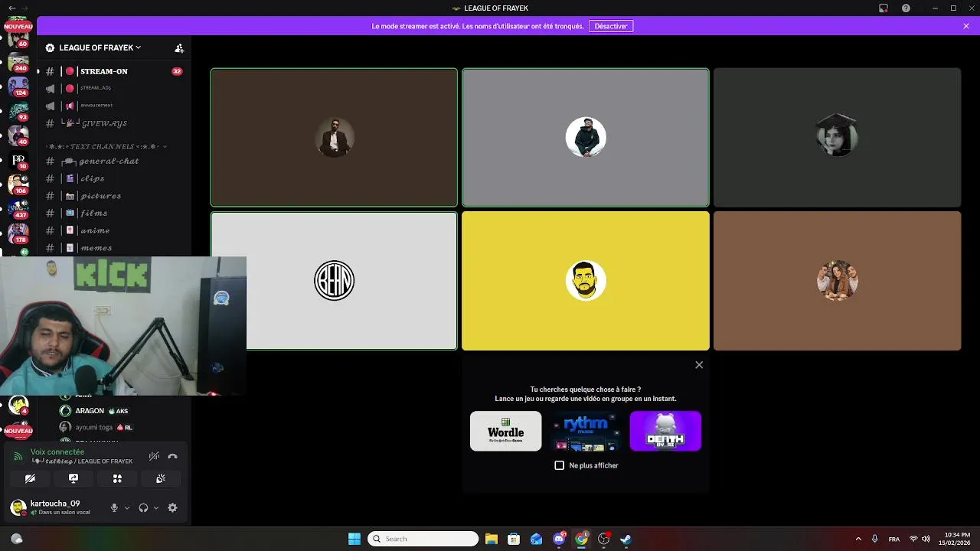Mute the microphone

114,507
